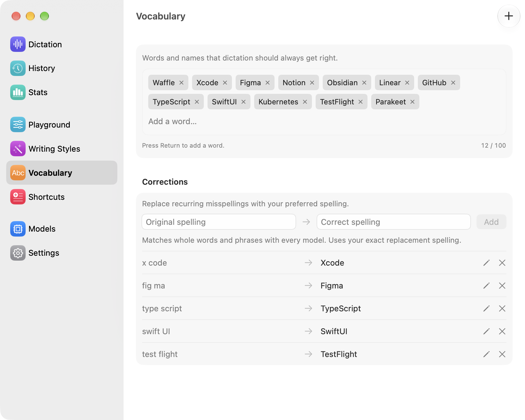Edit the swift UI correction
This screenshot has width=525, height=420.
pos(486,331)
